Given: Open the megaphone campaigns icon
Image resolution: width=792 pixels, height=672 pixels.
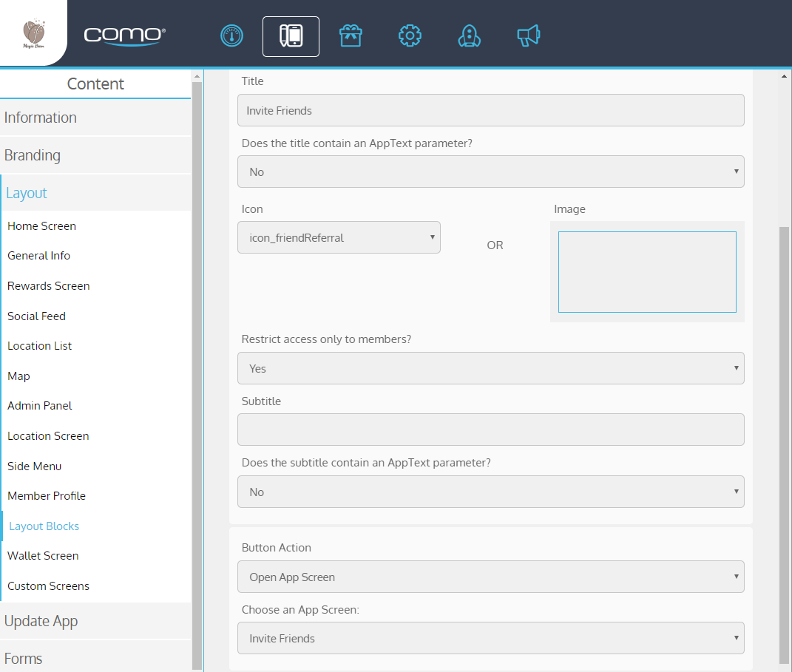Looking at the screenshot, I should click(528, 36).
